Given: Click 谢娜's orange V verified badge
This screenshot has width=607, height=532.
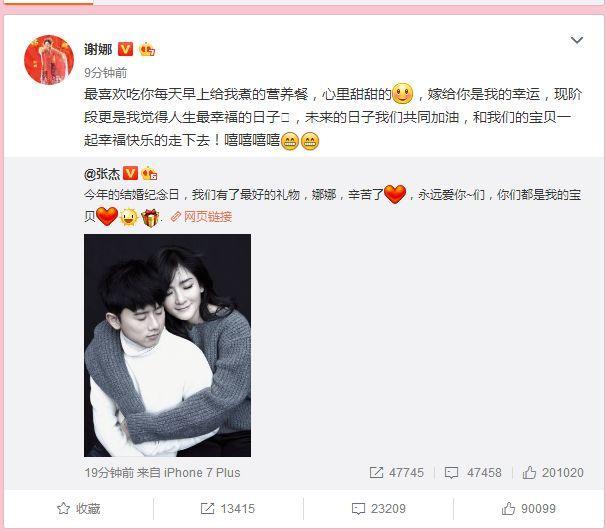Looking at the screenshot, I should (x=125, y=49).
